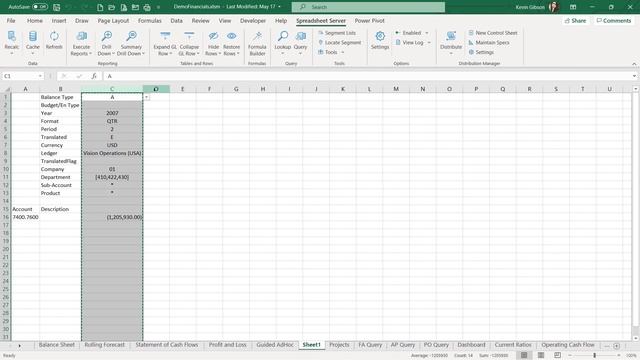Open the Formula Builder
The width and height of the screenshot is (640, 360).
[x=257, y=43]
